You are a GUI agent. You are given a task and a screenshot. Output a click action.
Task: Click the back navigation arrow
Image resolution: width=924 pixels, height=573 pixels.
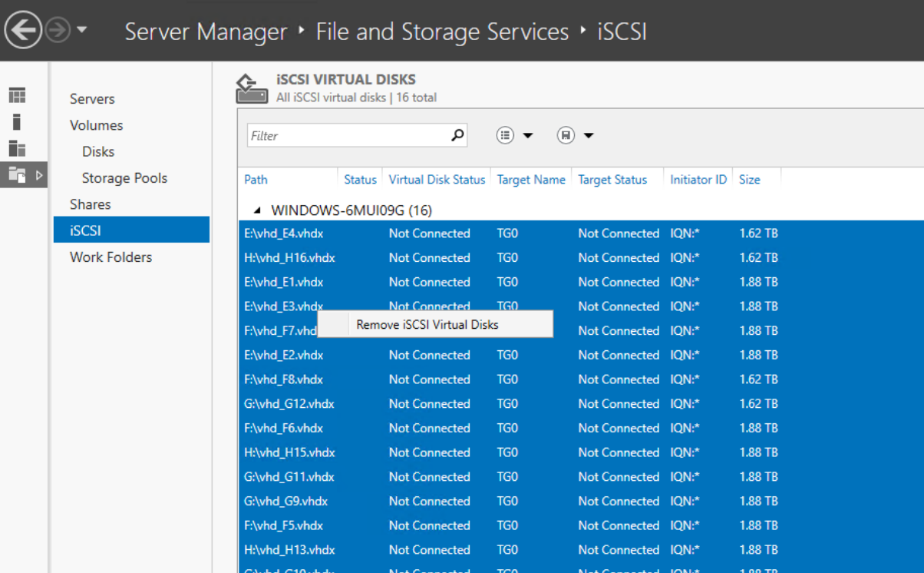coord(23,31)
